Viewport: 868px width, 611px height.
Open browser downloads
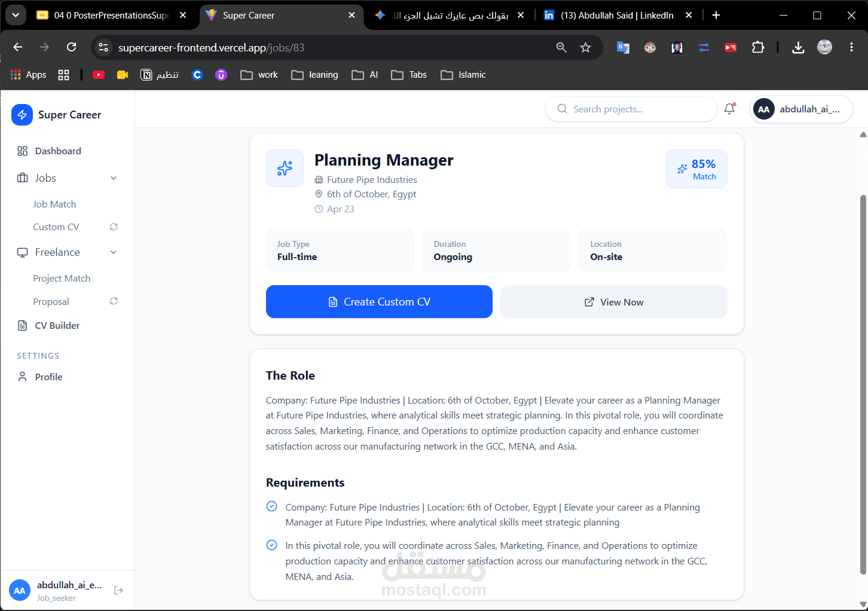coord(798,47)
